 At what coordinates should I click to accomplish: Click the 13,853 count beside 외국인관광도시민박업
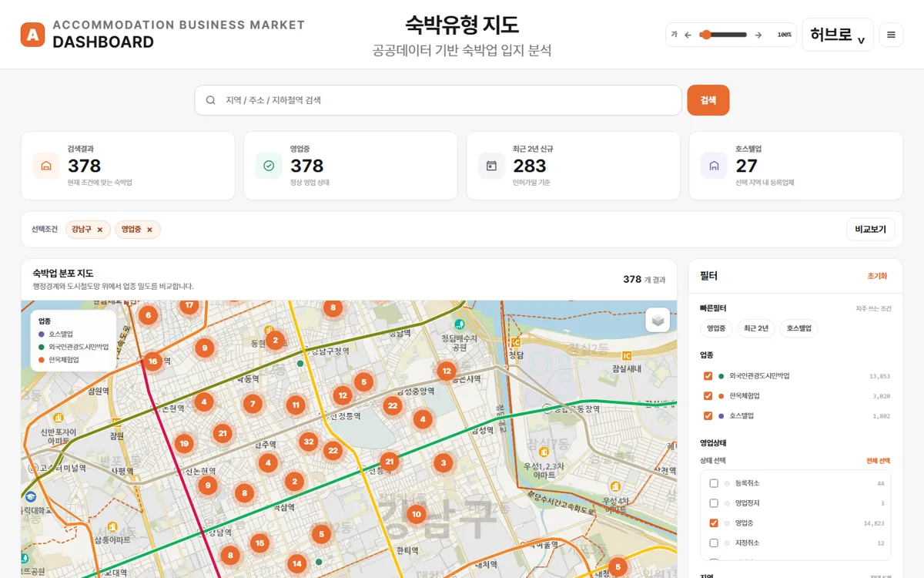[x=879, y=376]
